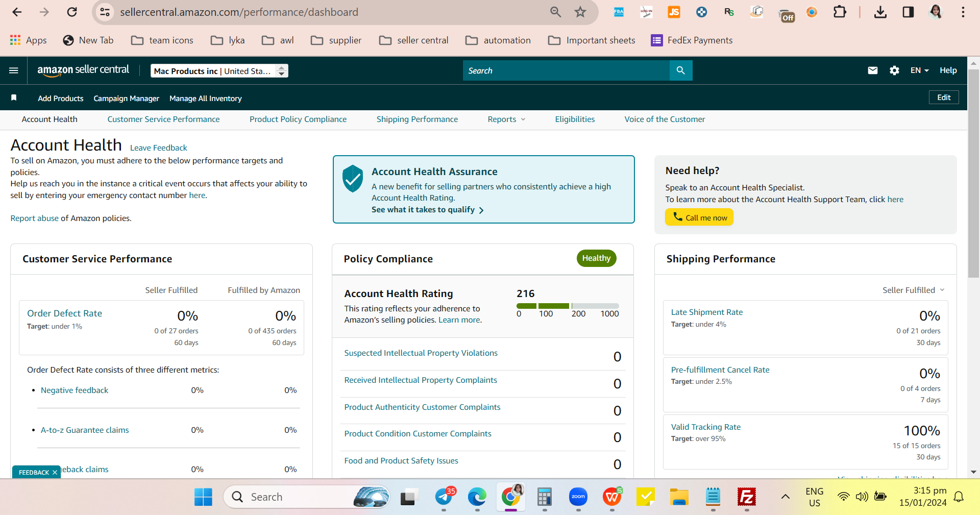
Task: Expand the EN language dropdown
Action: (x=919, y=70)
